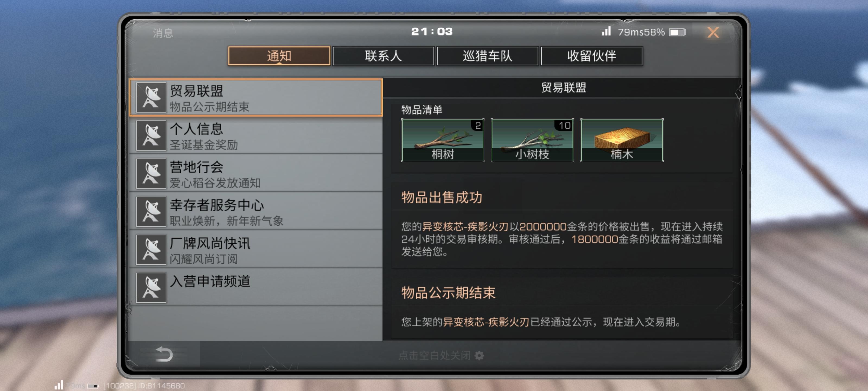
Task: Click the 入营申请频道 satellite dish icon
Action: (151, 288)
